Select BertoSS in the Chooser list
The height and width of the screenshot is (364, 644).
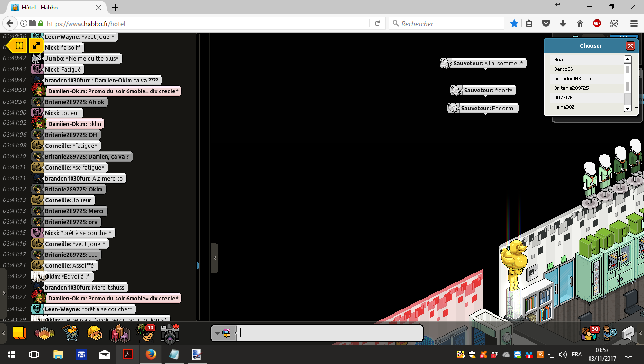tap(587, 69)
